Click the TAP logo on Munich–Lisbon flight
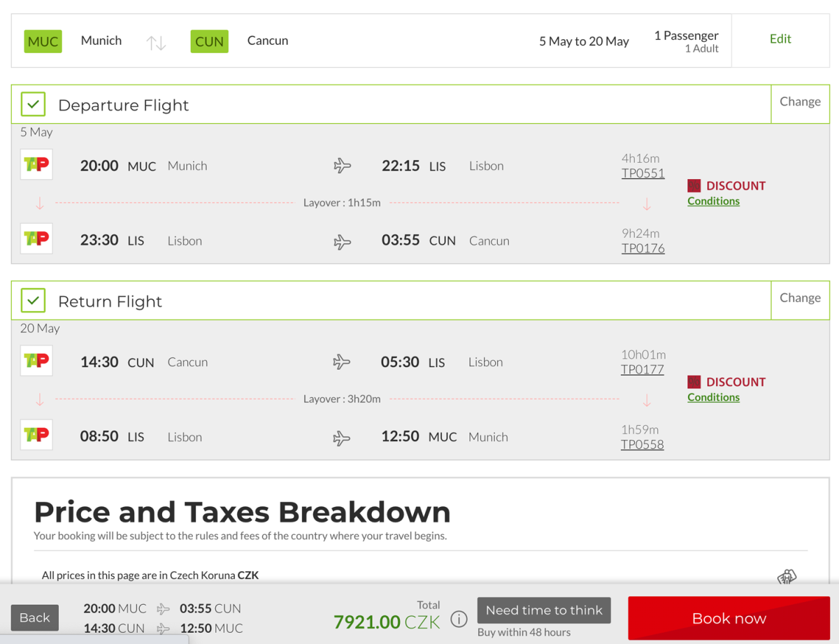 36,165
